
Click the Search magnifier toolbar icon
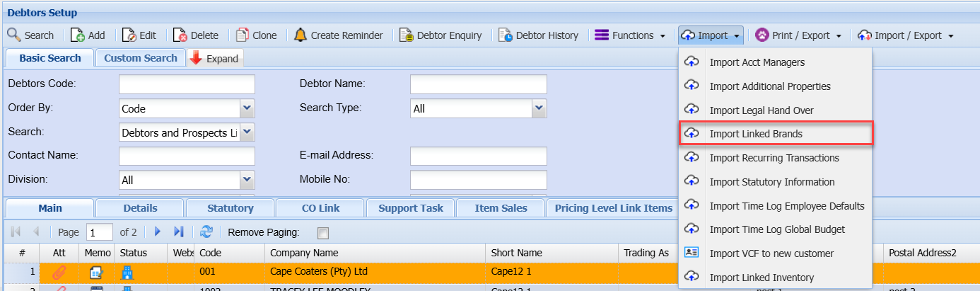(14, 35)
